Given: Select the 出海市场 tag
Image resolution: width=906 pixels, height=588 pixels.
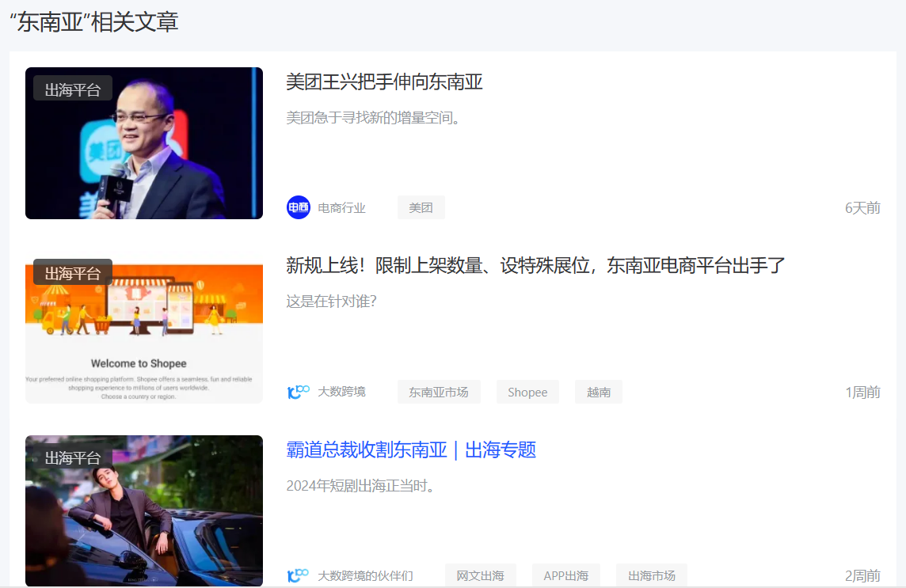Looking at the screenshot, I should (x=651, y=575).
